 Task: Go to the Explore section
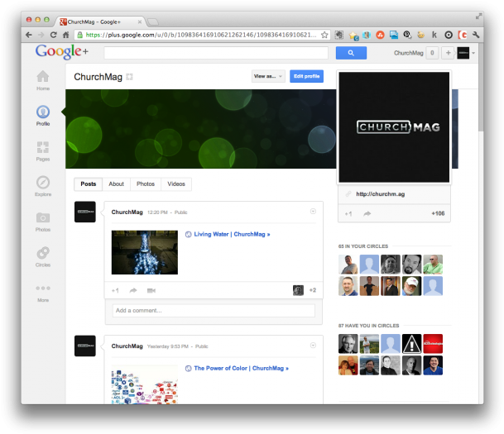coord(43,185)
